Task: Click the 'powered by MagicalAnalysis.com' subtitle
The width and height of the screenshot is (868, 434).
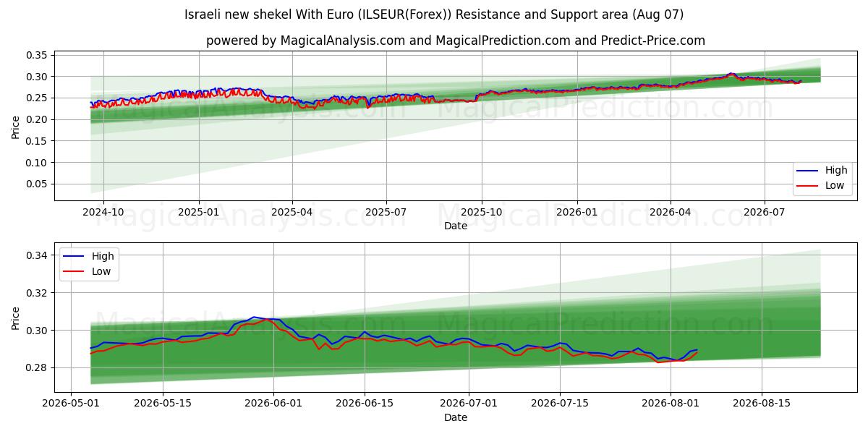Action: (x=456, y=41)
